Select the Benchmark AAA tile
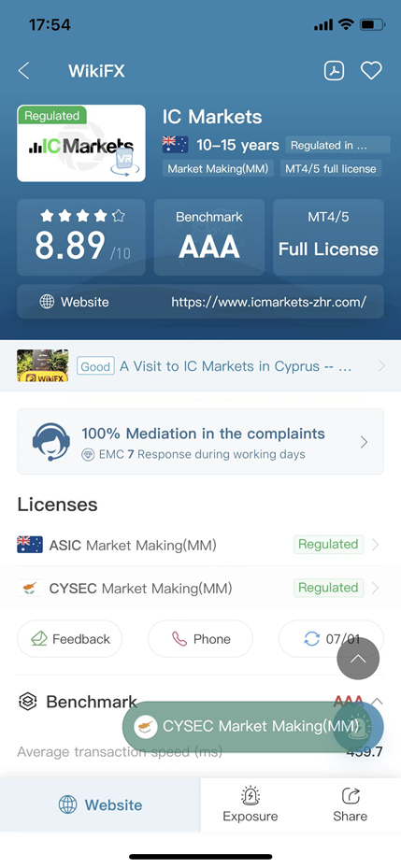The height and width of the screenshot is (868, 401). click(209, 237)
